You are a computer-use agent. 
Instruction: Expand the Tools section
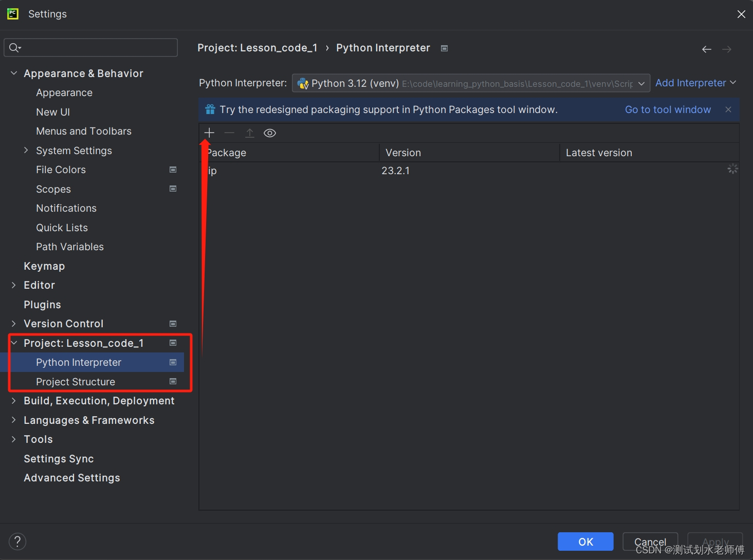pos(14,439)
